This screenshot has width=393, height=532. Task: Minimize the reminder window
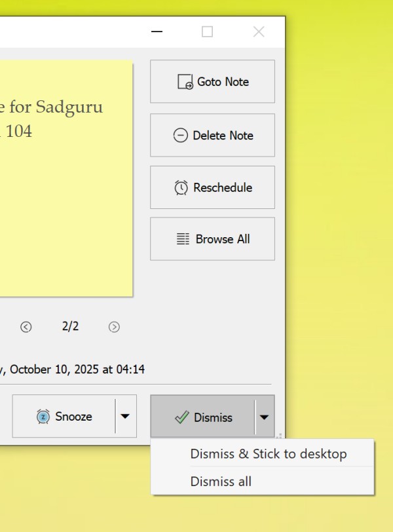[x=157, y=31]
